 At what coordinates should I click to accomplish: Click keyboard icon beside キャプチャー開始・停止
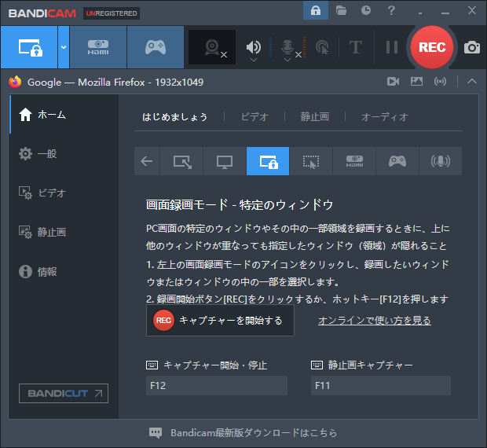(x=152, y=365)
